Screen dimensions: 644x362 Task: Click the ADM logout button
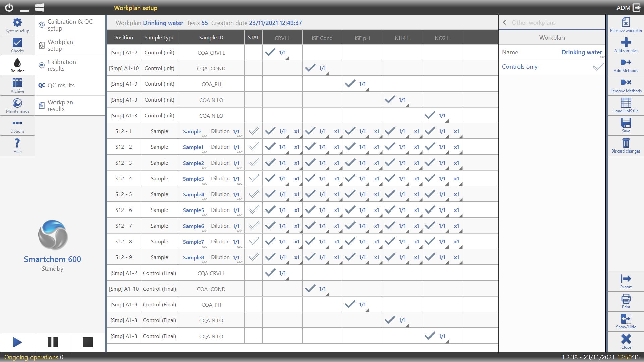tap(637, 8)
